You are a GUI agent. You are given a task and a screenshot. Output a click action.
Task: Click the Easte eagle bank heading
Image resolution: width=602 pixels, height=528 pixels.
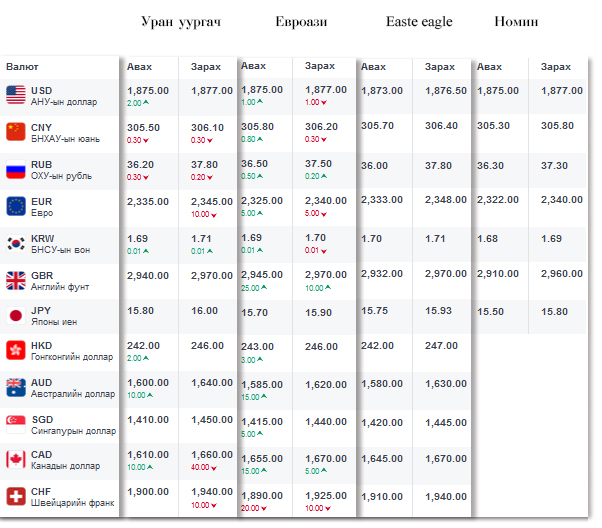419,21
